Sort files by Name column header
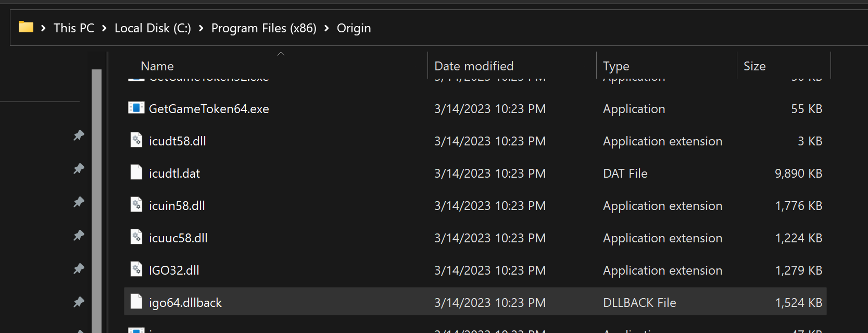Screen dimensions: 868x333 pyautogui.click(x=157, y=66)
